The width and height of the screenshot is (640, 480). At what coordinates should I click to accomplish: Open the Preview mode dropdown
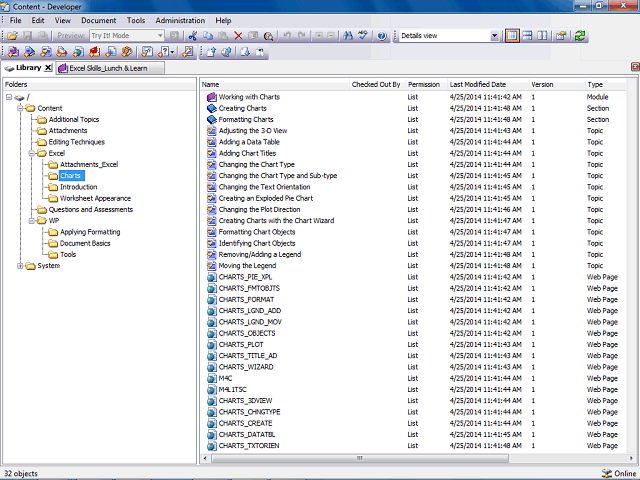pos(160,36)
